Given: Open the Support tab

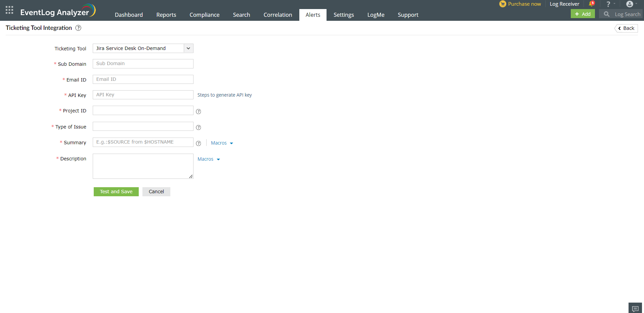Looking at the screenshot, I should pyautogui.click(x=408, y=15).
